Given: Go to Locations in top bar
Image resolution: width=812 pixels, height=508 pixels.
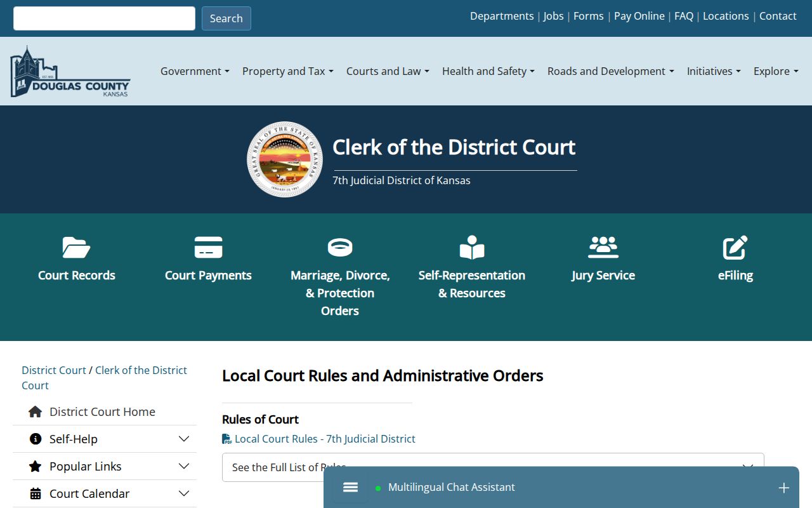Looking at the screenshot, I should point(726,16).
